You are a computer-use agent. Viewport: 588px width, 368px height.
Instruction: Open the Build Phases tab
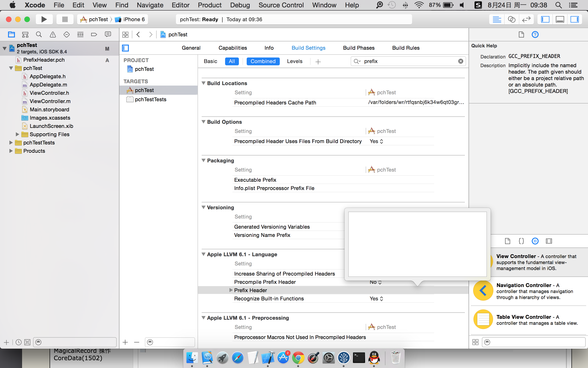coord(359,48)
